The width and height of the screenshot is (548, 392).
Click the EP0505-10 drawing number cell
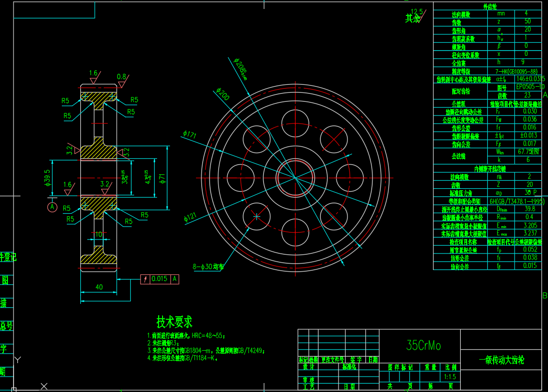click(530, 87)
